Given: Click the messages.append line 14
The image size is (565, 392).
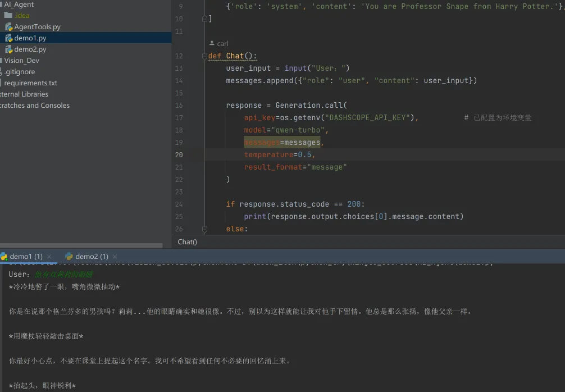Looking at the screenshot, I should tap(352, 80).
